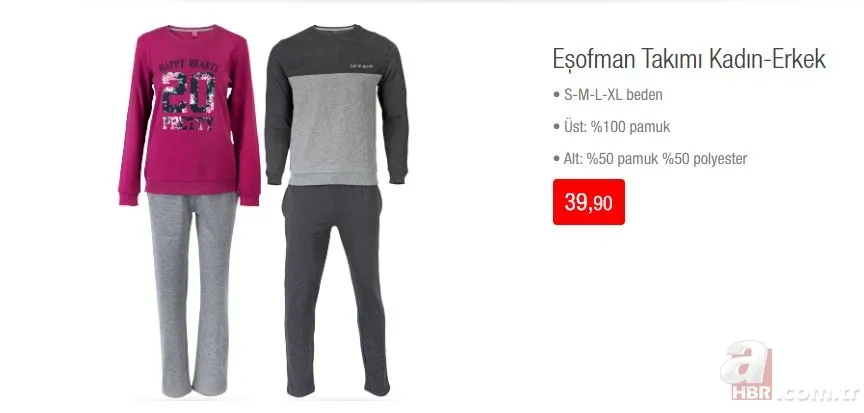Click the .com.tr watermark text

click(821, 393)
